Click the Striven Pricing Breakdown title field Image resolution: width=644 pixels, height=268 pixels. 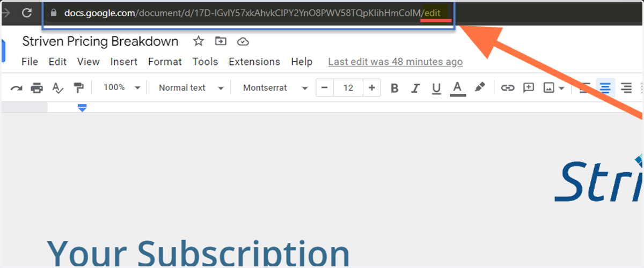[100, 41]
